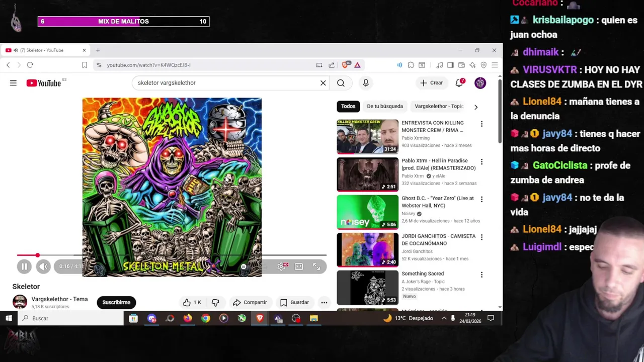Select the De tu búsqueda chip

(x=385, y=106)
